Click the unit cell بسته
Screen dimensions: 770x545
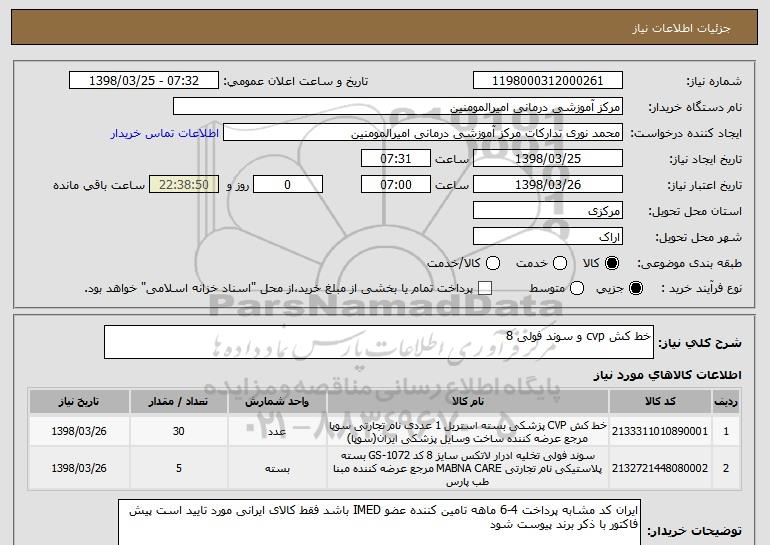(277, 469)
